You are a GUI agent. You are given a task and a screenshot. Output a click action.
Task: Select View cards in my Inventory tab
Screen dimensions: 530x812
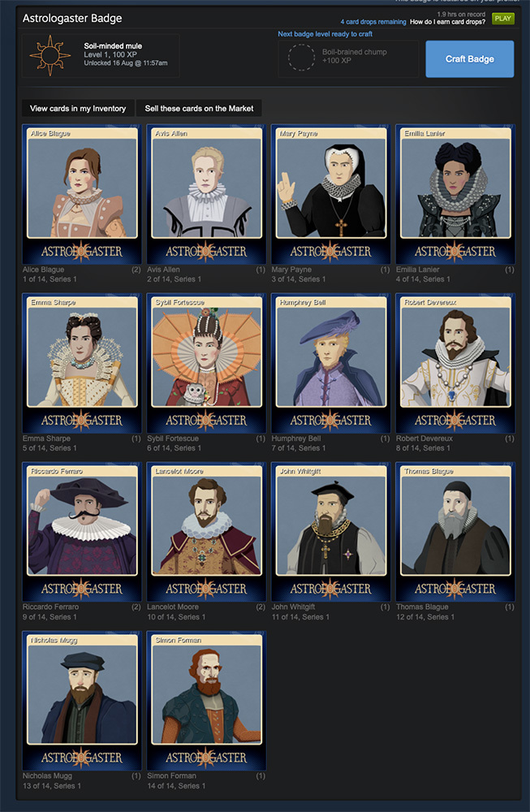click(78, 108)
